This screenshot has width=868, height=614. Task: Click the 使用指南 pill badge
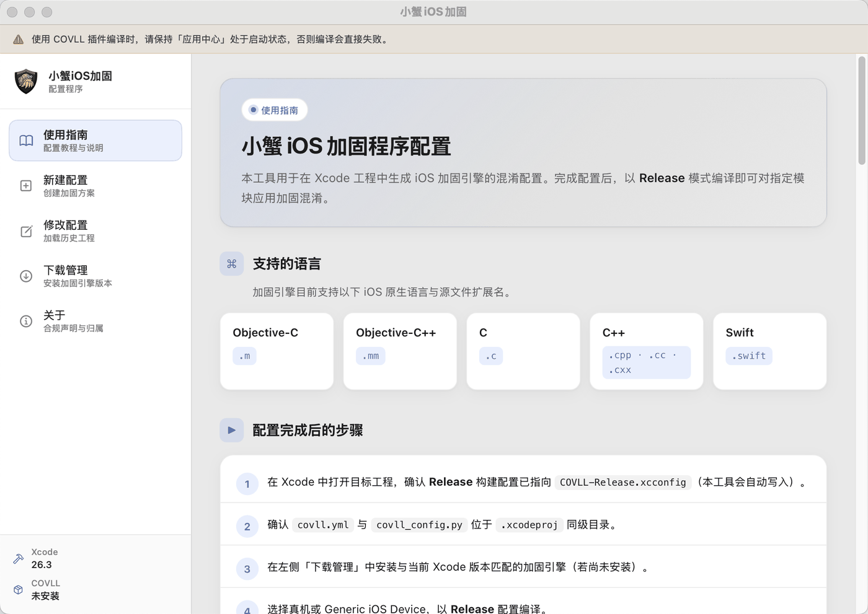(x=274, y=110)
